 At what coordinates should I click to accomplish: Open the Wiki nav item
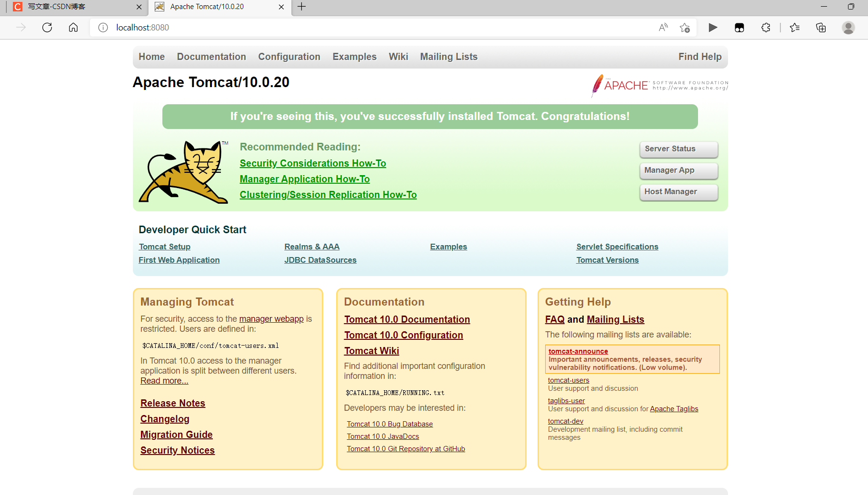[398, 57]
